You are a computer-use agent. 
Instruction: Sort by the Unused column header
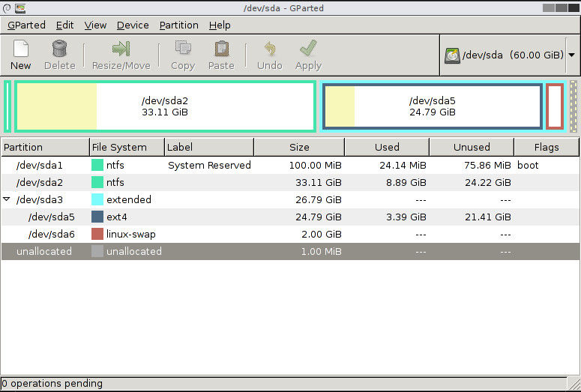(x=472, y=147)
